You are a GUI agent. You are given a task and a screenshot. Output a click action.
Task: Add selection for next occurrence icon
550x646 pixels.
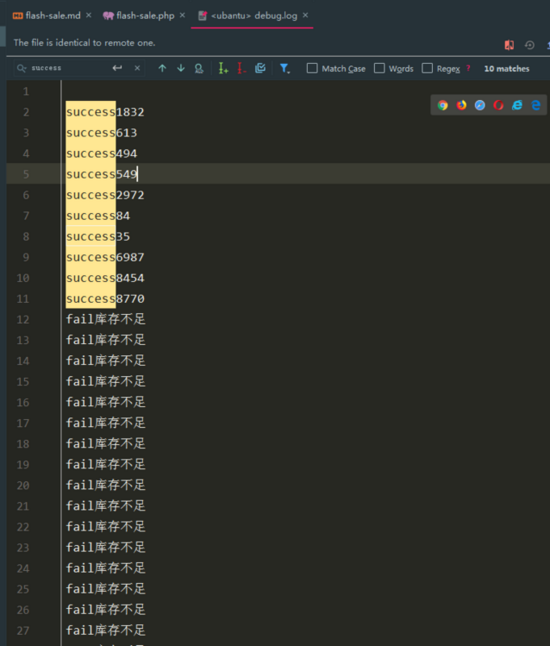[223, 68]
